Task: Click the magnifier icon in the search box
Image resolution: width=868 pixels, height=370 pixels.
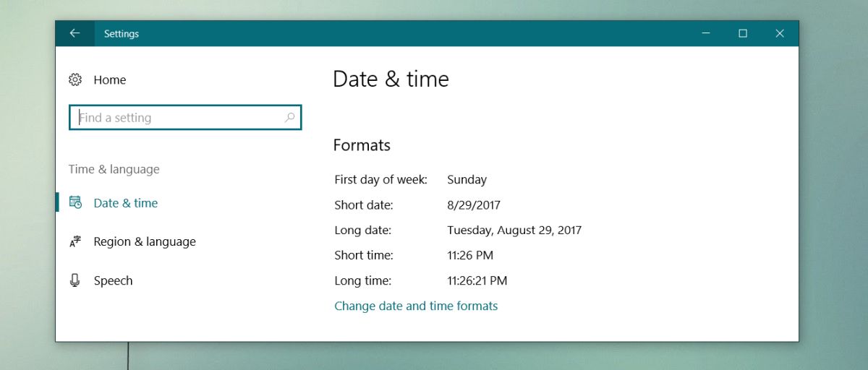Action: click(x=289, y=117)
